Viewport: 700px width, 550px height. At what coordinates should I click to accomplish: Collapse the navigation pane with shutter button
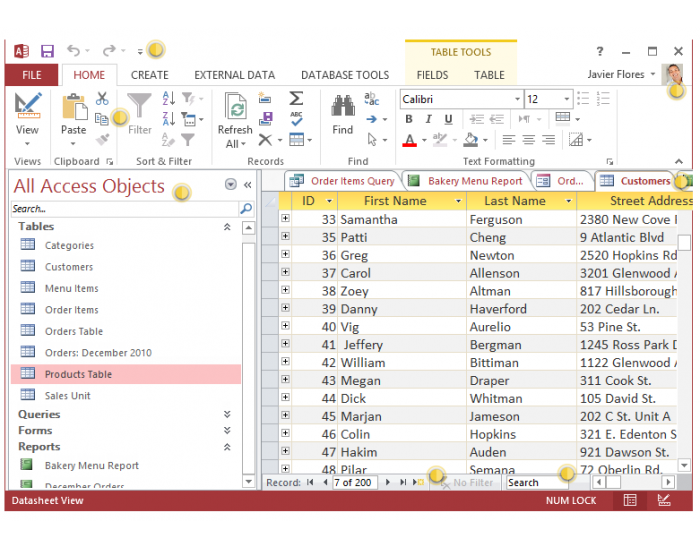point(248,185)
